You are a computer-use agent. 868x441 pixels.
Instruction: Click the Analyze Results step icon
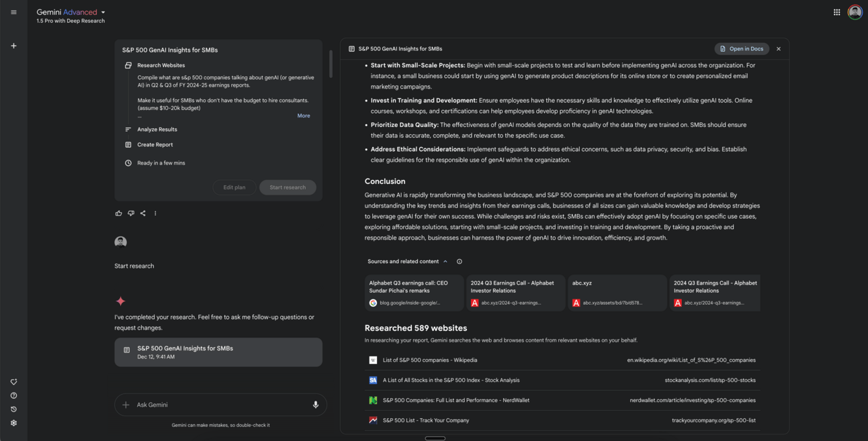point(128,130)
